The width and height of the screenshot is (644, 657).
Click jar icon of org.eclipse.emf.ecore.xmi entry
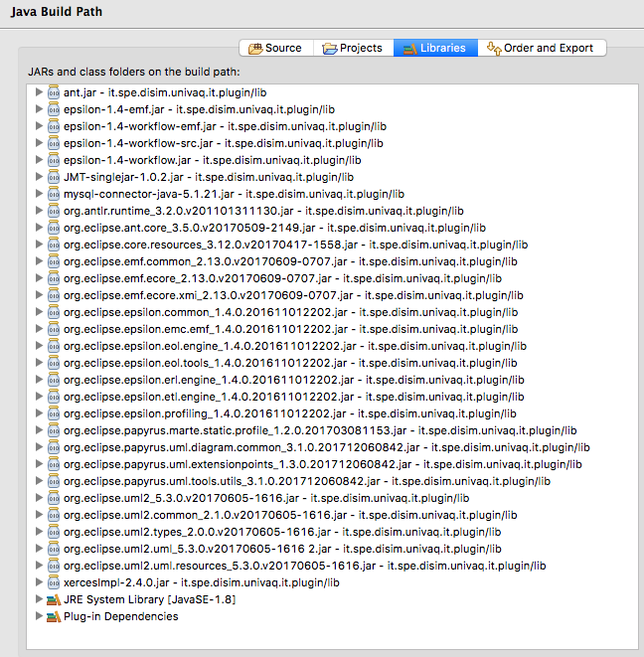point(54,295)
